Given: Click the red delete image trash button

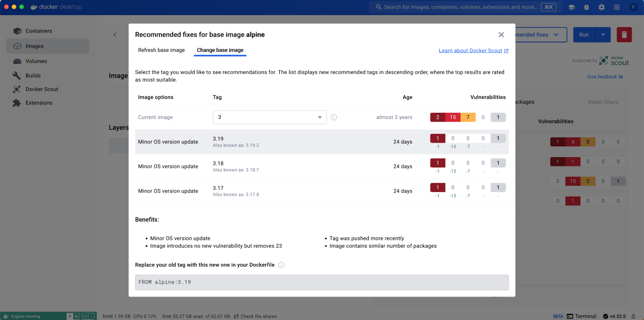Looking at the screenshot, I should click(x=624, y=35).
